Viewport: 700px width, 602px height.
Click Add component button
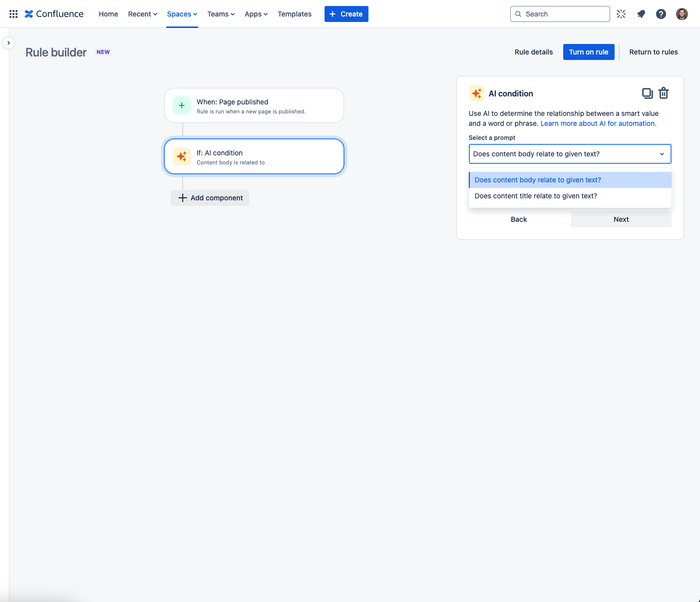click(210, 198)
